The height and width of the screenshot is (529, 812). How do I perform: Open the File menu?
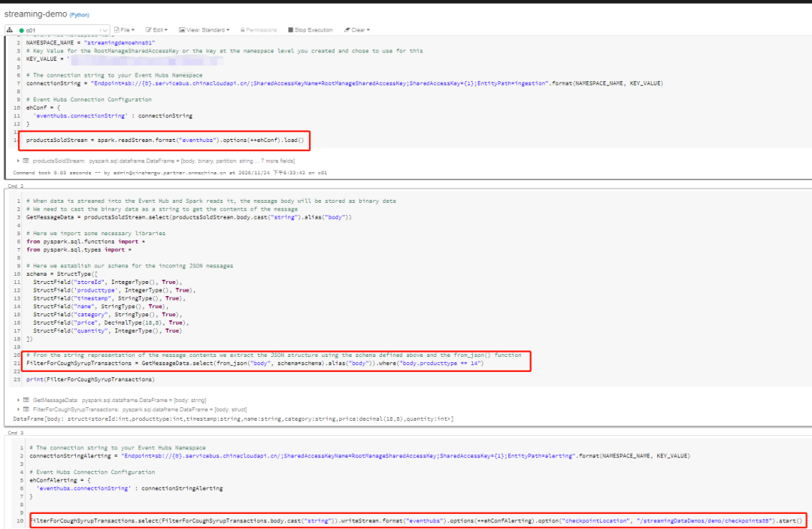pos(124,30)
